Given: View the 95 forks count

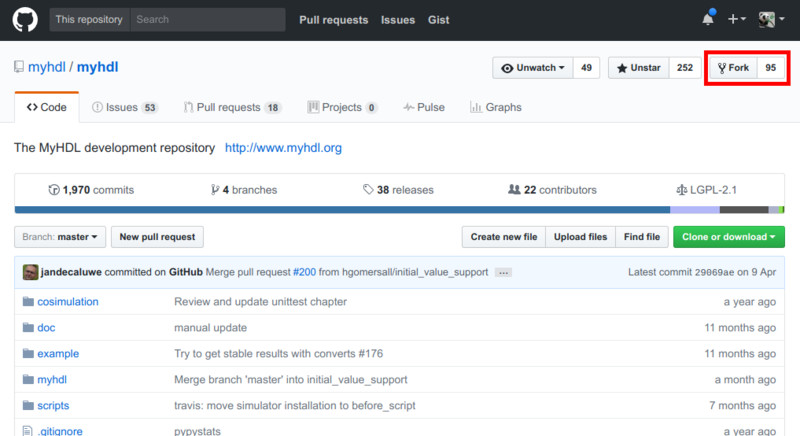Looking at the screenshot, I should (x=770, y=68).
